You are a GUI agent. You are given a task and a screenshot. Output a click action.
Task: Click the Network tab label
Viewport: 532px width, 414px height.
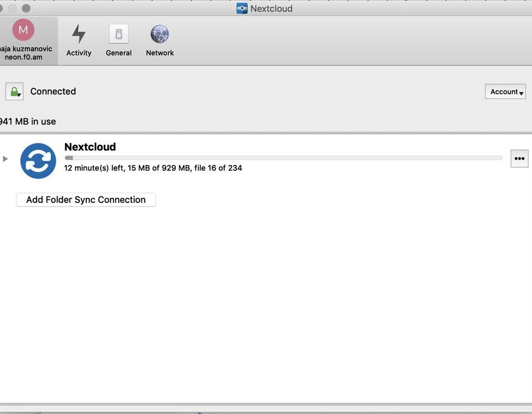(x=160, y=53)
